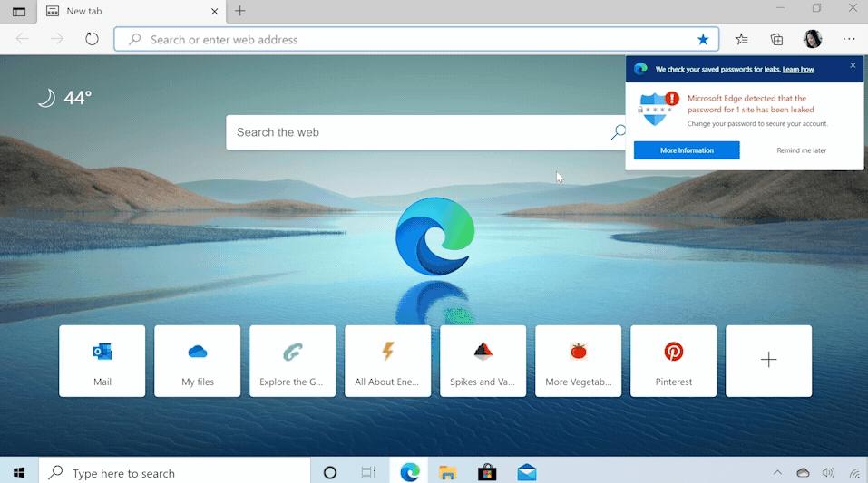Open the vertical tabs icon at top-left

click(x=19, y=11)
